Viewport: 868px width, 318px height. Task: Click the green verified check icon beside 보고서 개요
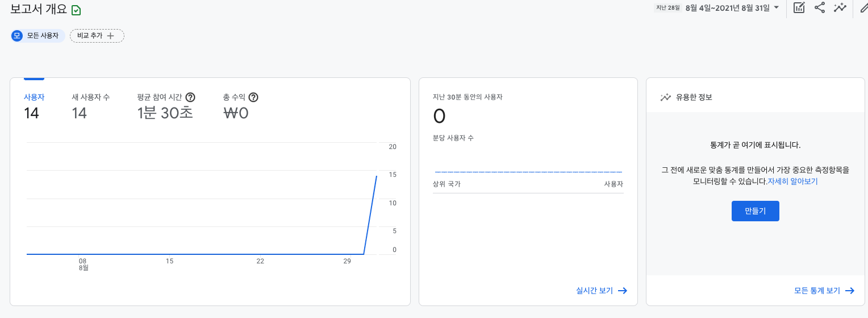coord(76,10)
